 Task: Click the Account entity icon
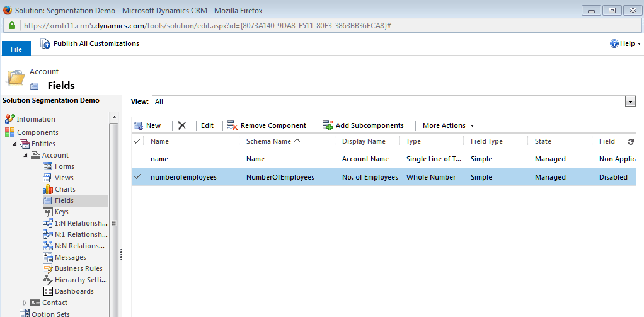pyautogui.click(x=36, y=155)
